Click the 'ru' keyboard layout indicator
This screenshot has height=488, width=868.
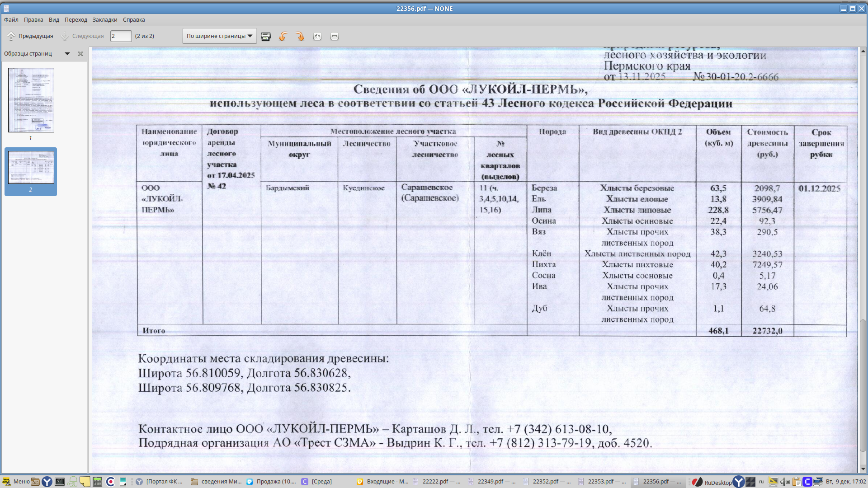[761, 482]
